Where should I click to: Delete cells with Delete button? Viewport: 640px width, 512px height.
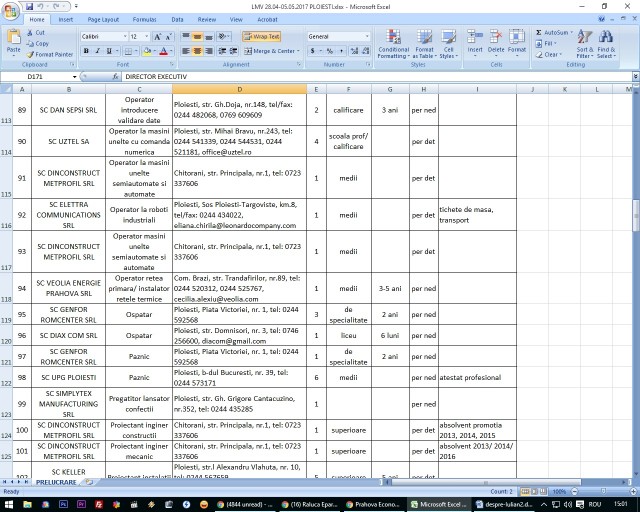coord(496,44)
